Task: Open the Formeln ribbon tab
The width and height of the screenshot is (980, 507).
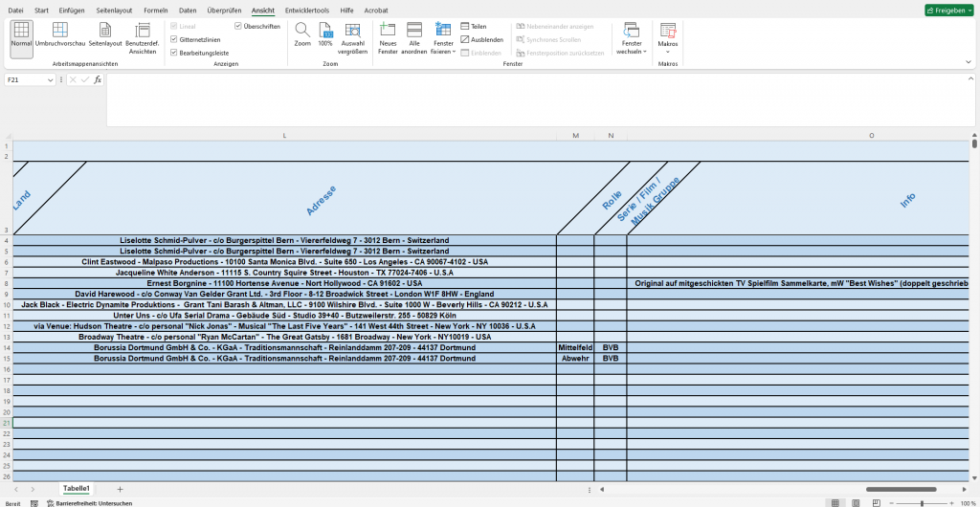Action: click(x=155, y=10)
